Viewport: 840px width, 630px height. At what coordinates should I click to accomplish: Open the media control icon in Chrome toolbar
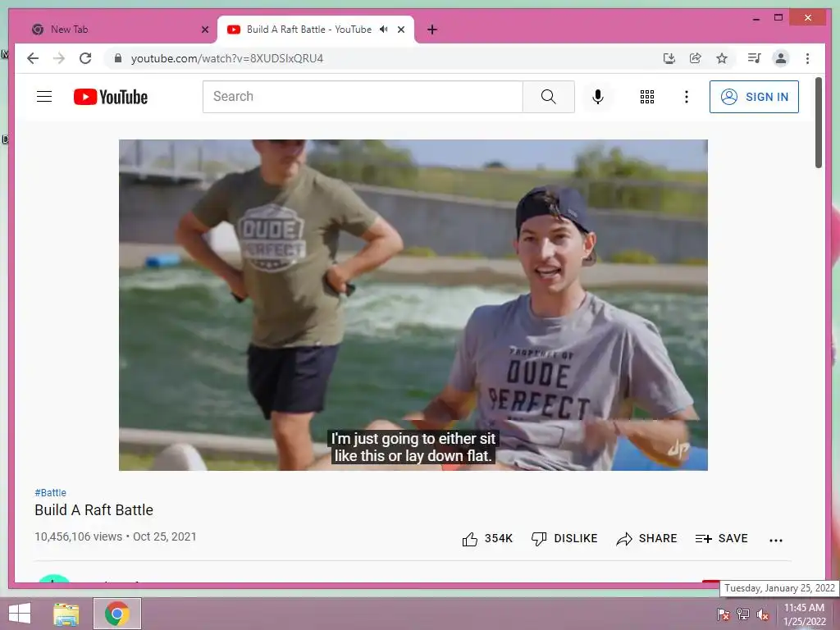coord(755,58)
